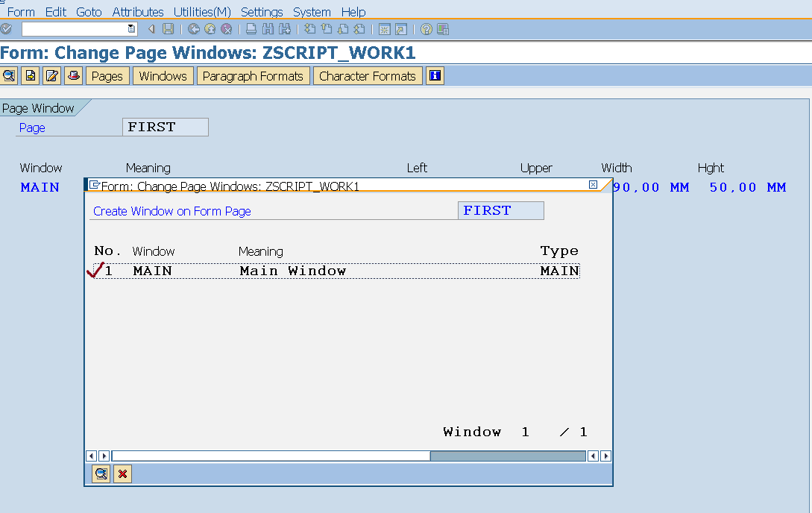Click the blue information icon after Character Formats
This screenshot has height=513, width=812.
(435, 75)
